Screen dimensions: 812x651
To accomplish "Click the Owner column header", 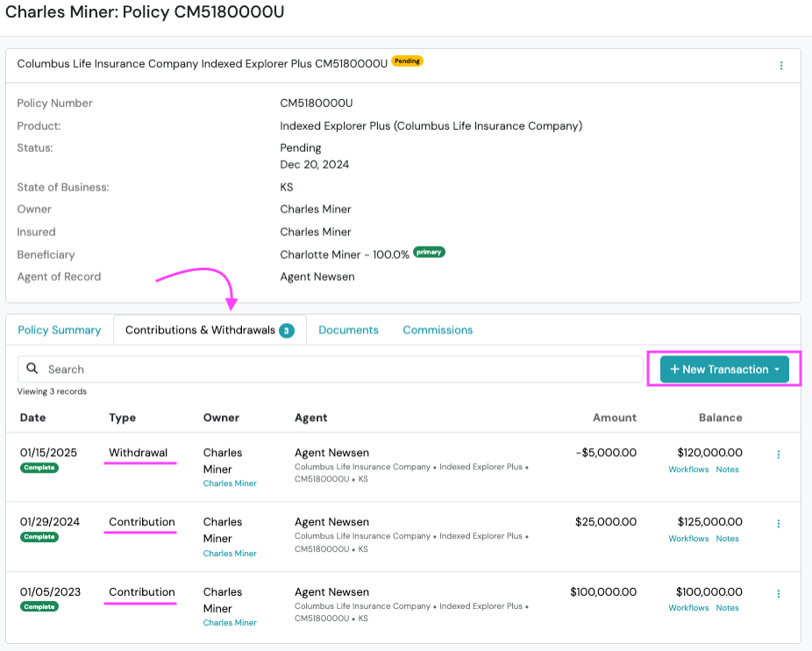I will [x=221, y=418].
